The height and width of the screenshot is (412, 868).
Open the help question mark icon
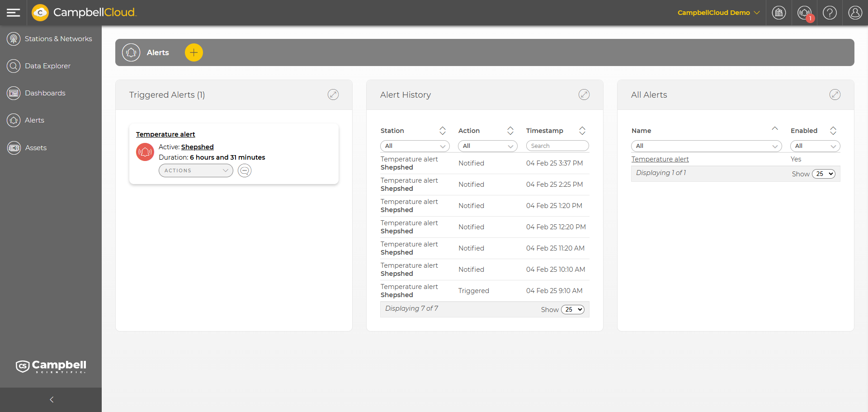pos(830,13)
